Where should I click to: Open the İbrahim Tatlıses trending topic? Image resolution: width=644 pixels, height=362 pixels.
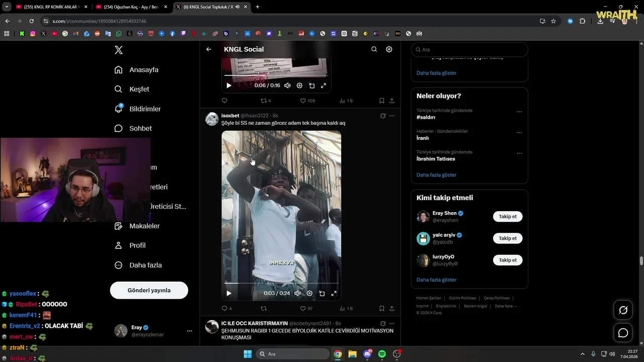pyautogui.click(x=436, y=159)
